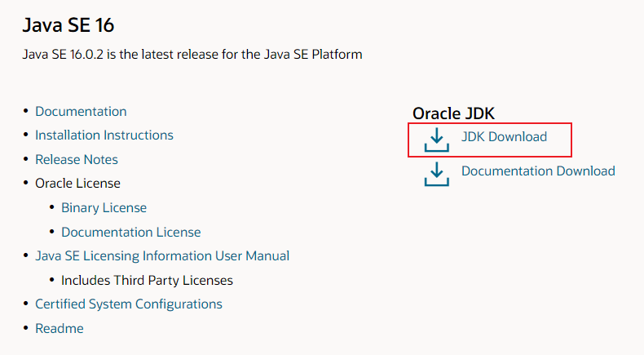Open the Documentation License link
The image size is (644, 355).
point(130,232)
